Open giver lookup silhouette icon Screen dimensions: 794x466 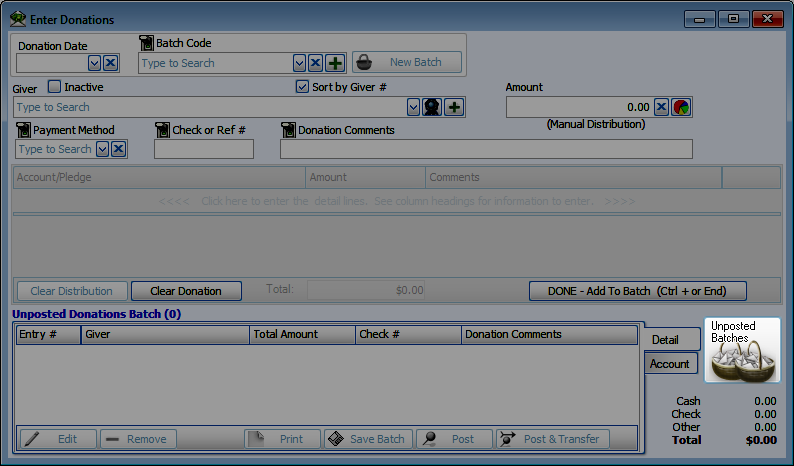pyautogui.click(x=432, y=107)
